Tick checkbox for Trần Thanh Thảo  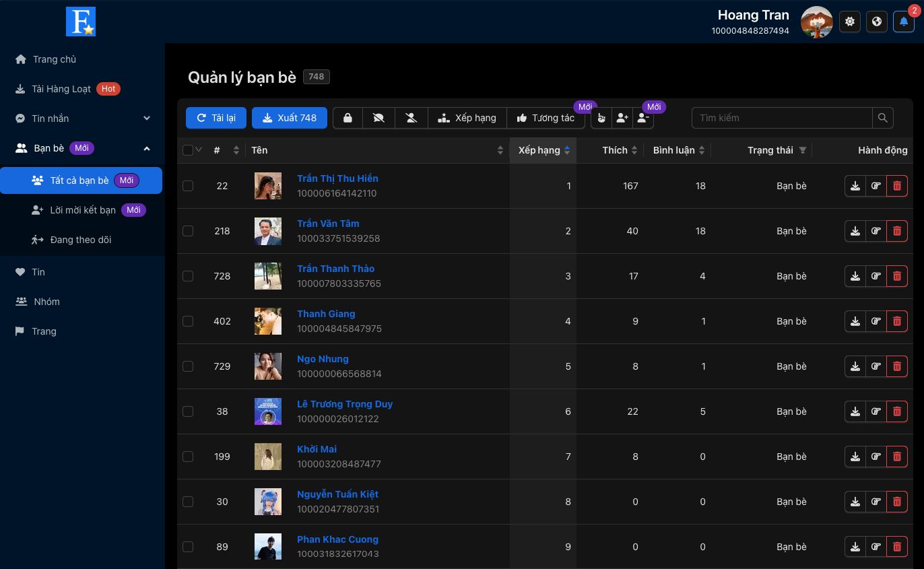pyautogui.click(x=188, y=276)
